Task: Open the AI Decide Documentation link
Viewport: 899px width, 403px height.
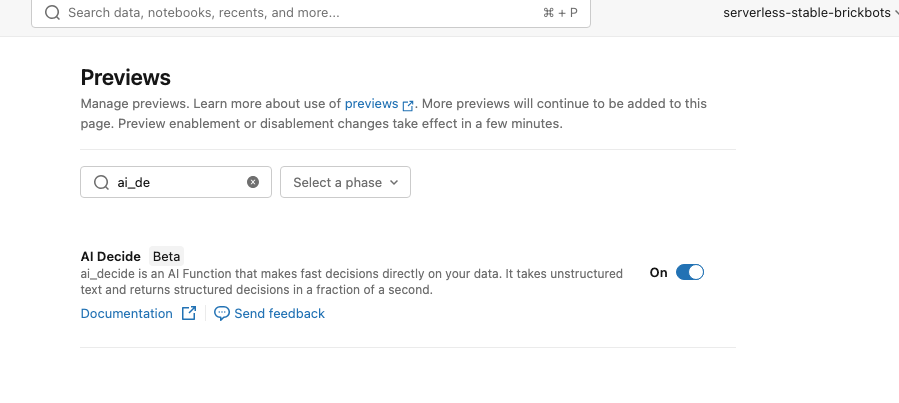Action: (126, 314)
